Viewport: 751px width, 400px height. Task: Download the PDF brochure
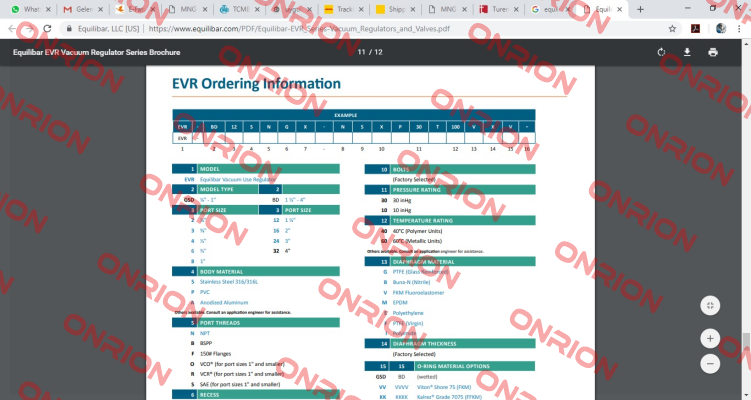click(x=687, y=52)
